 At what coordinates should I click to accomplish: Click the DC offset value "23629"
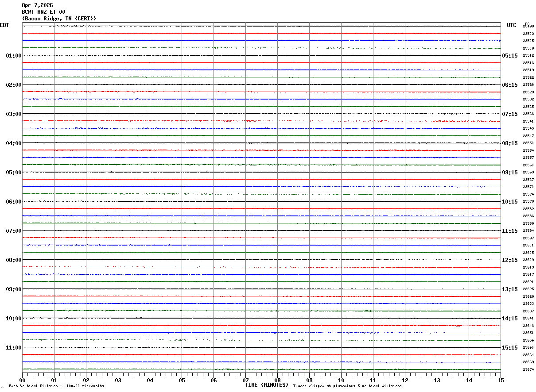click(x=528, y=296)
